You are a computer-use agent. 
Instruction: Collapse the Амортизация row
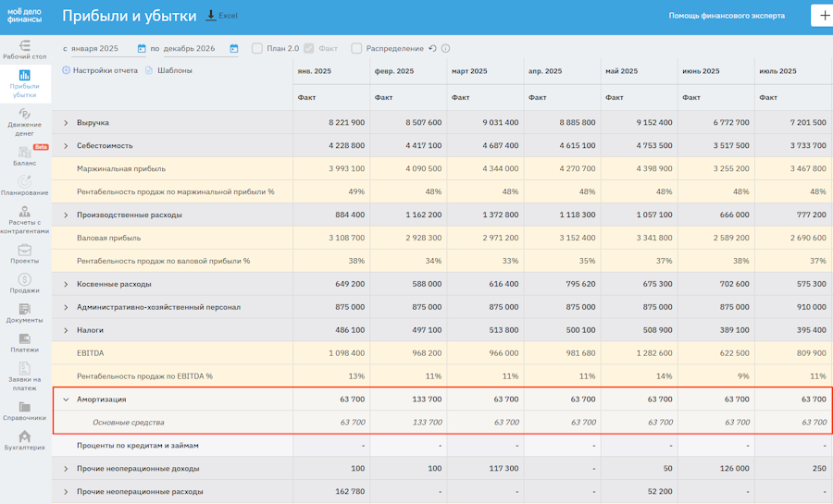coord(66,400)
